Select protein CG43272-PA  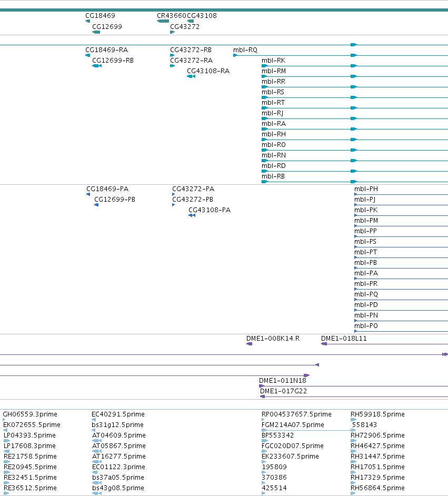tap(193, 189)
